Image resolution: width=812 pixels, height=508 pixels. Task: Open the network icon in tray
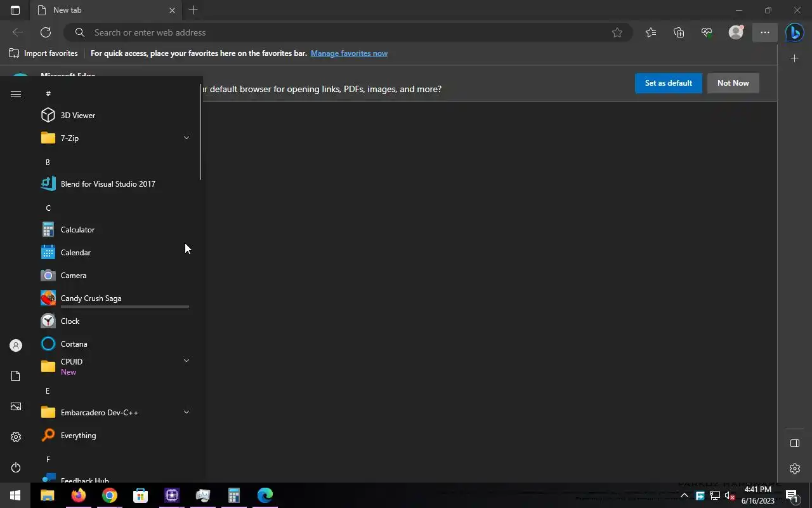pos(714,496)
